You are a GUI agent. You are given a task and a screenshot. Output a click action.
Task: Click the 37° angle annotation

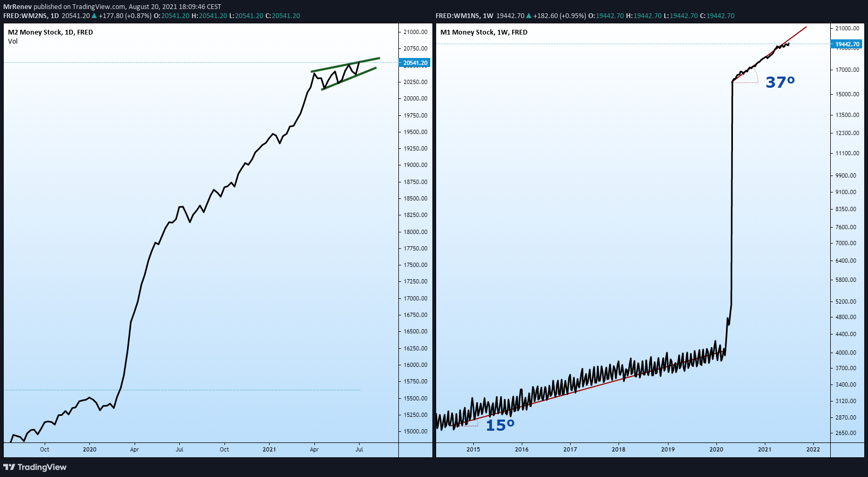click(x=780, y=82)
